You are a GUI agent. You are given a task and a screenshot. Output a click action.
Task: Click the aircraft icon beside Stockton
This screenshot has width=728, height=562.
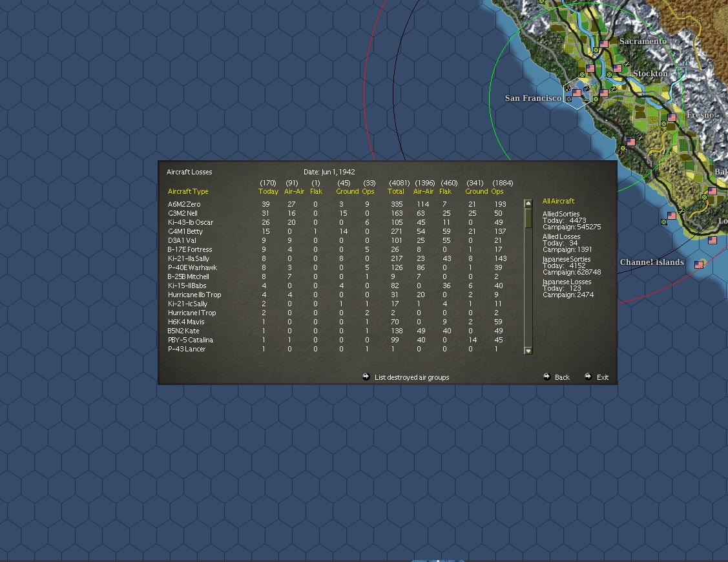pyautogui.click(x=627, y=65)
